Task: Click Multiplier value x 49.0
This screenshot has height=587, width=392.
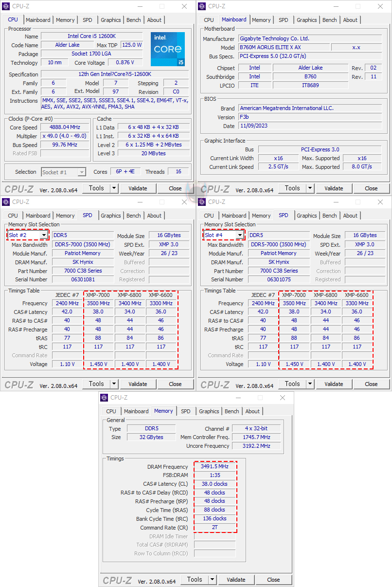Action: (64, 136)
